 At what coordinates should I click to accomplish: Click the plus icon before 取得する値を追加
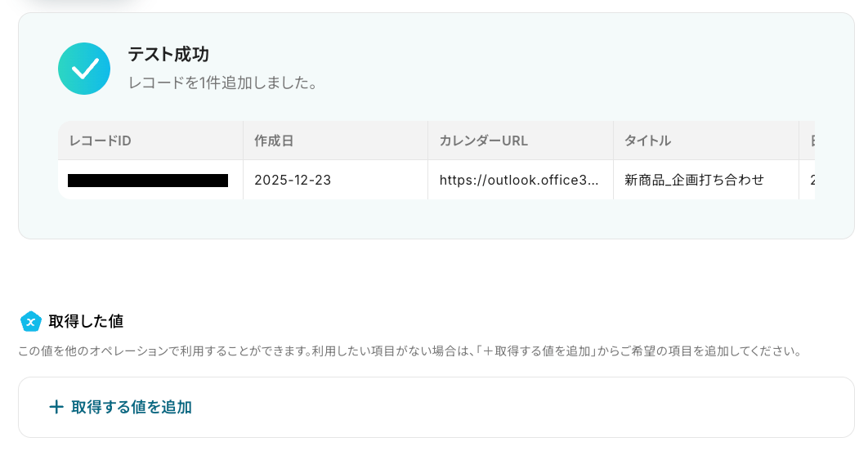point(56,407)
